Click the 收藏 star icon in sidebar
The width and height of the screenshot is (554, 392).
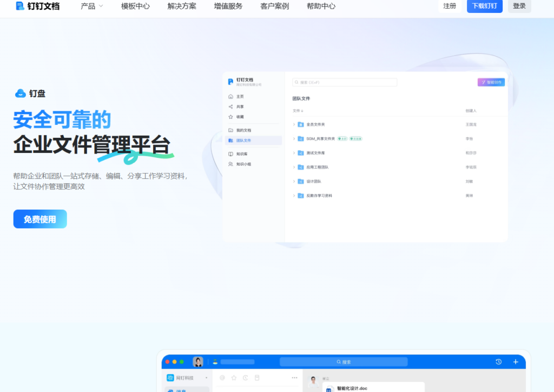pos(231,117)
